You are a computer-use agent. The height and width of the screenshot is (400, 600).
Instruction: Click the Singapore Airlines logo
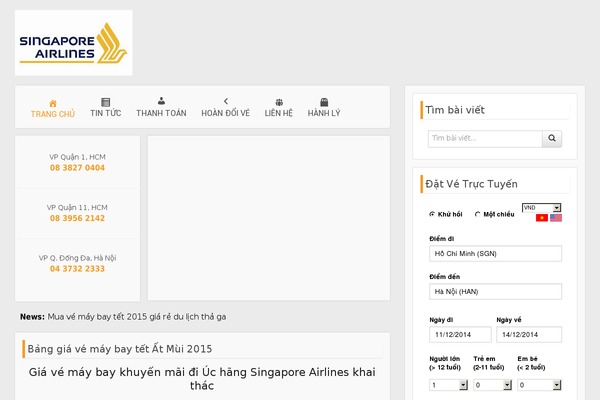pos(73,43)
